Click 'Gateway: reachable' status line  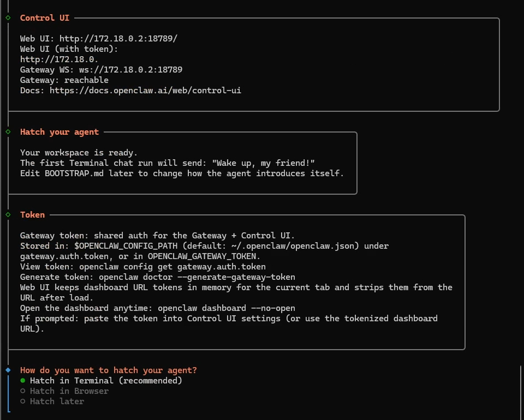[x=64, y=80]
